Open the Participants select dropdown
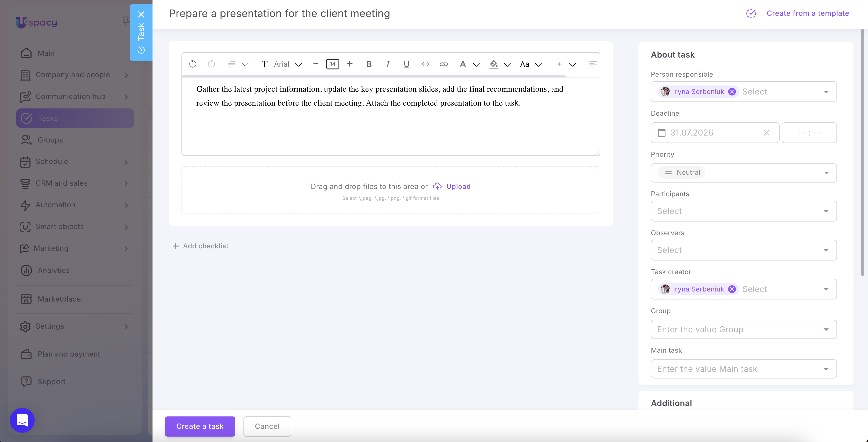The image size is (868, 442). [x=744, y=211]
